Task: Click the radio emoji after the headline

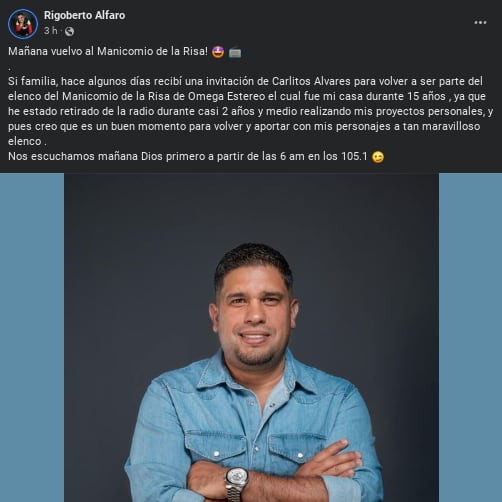Action: tap(235, 52)
